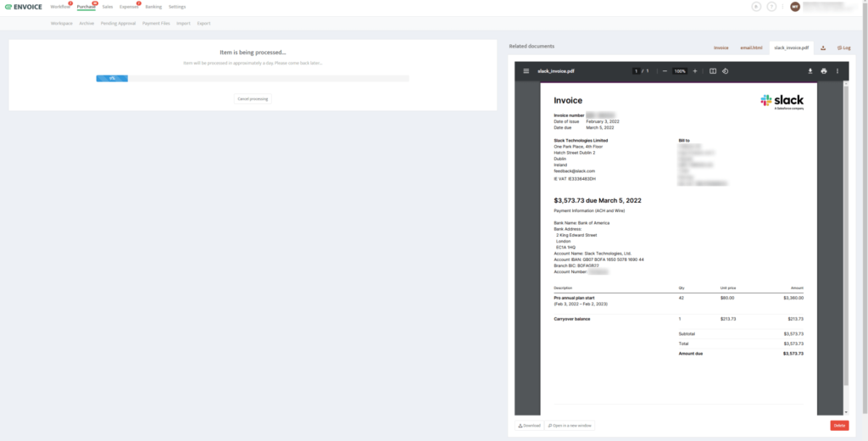Open the Pending Approval page
The width and height of the screenshot is (868, 441).
click(118, 23)
